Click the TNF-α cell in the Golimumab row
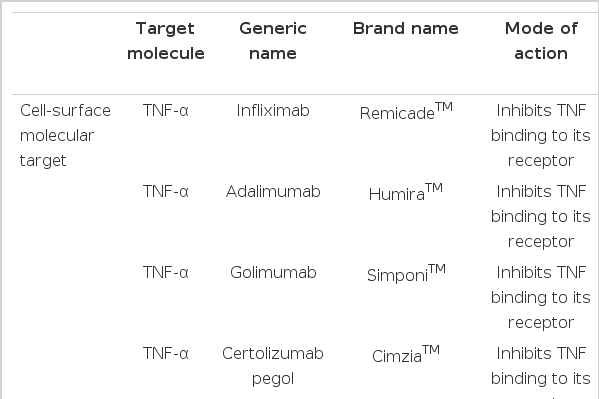 click(166, 273)
